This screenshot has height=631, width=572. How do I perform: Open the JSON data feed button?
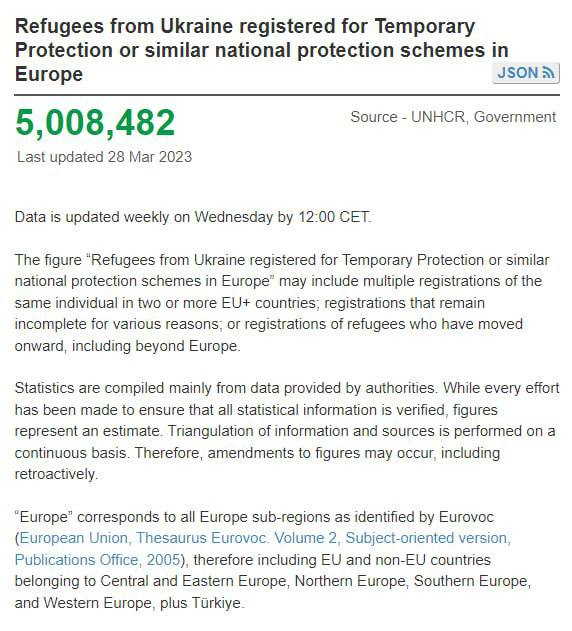pyautogui.click(x=526, y=73)
